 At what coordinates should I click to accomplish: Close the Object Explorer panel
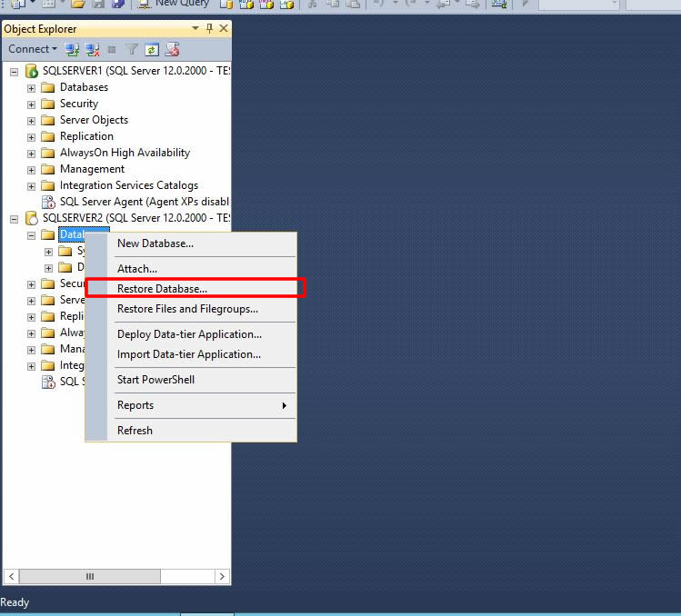pyautogui.click(x=224, y=29)
